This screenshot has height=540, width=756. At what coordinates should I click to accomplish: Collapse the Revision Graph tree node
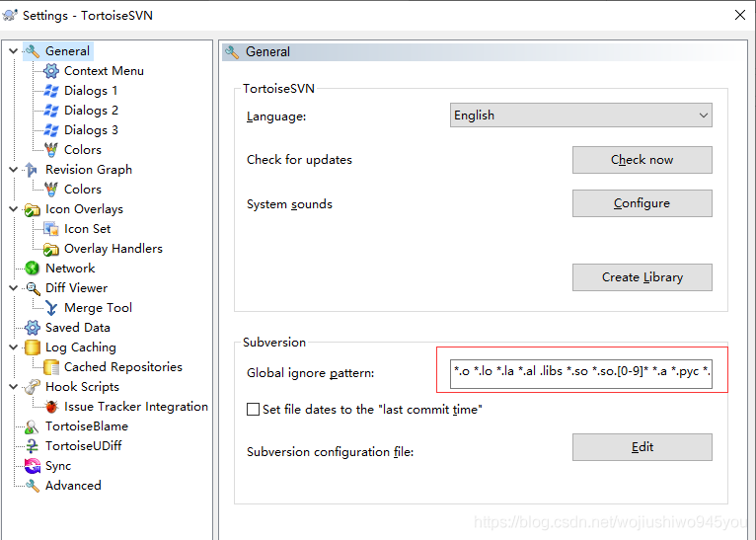tap(14, 170)
